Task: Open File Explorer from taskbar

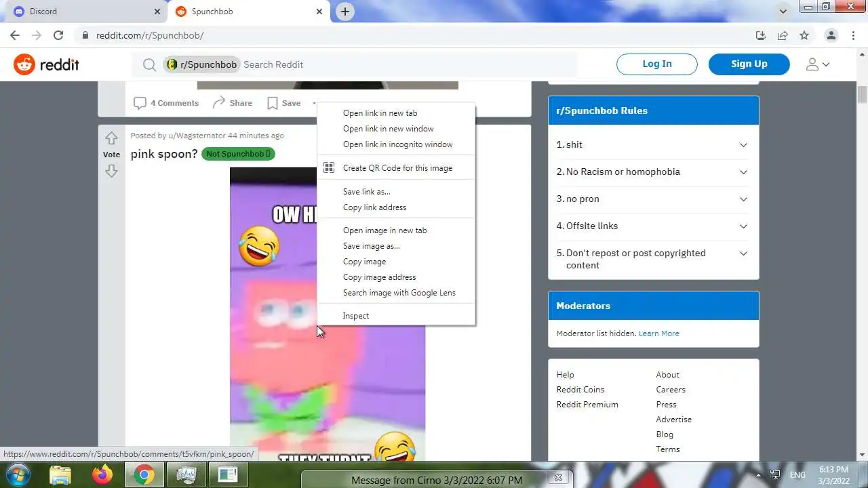Action: (x=60, y=474)
